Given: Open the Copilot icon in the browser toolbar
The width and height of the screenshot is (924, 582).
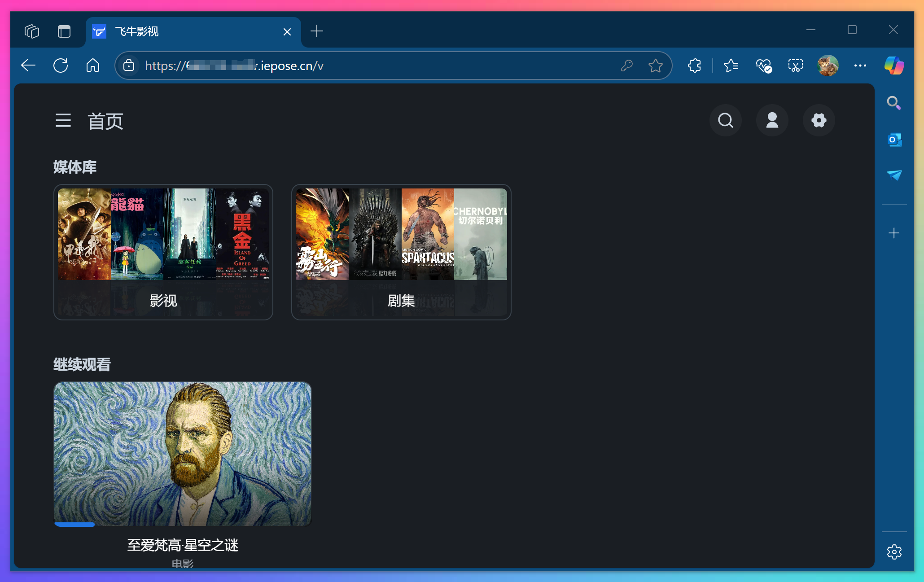Looking at the screenshot, I should (x=893, y=66).
